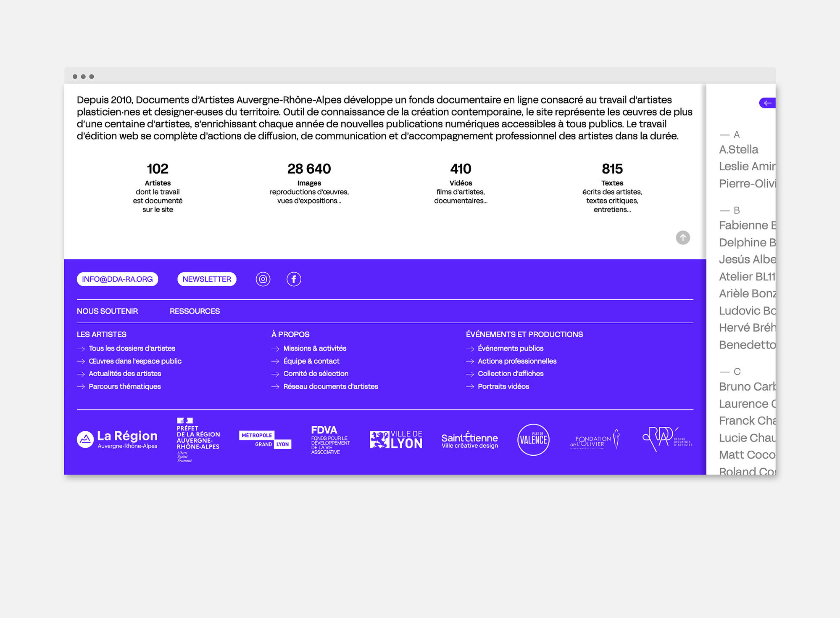Open the RESSOURCES menu item

point(195,311)
